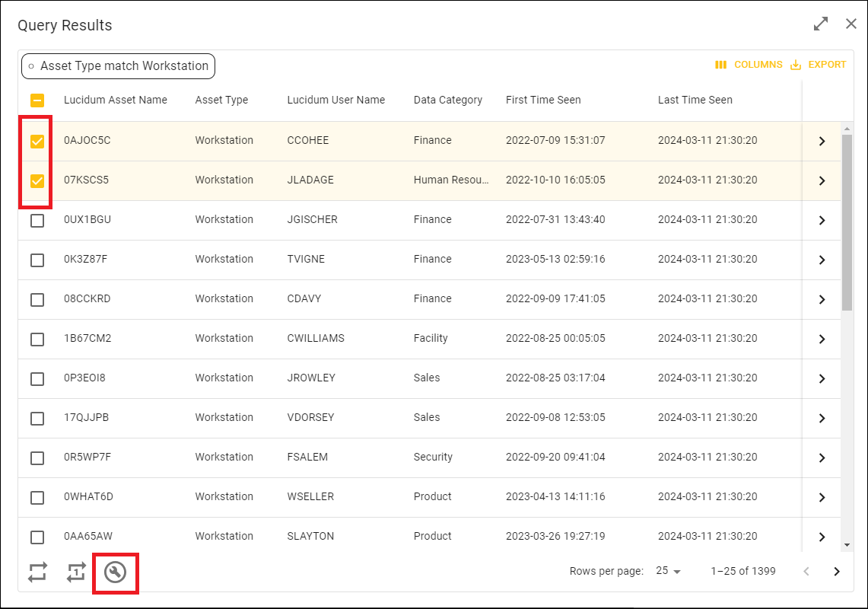Sort by the First Time Seen column
Viewport: 868px width, 609px height.
pos(543,100)
